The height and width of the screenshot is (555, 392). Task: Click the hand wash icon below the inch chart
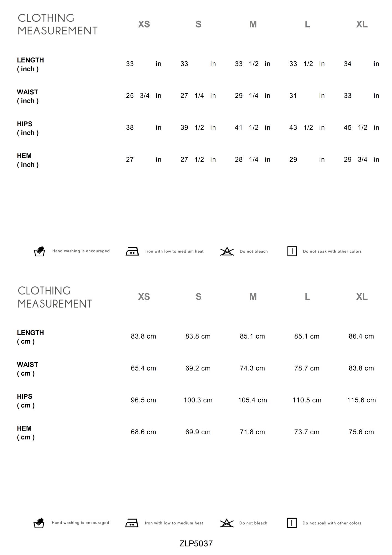pyautogui.click(x=39, y=251)
